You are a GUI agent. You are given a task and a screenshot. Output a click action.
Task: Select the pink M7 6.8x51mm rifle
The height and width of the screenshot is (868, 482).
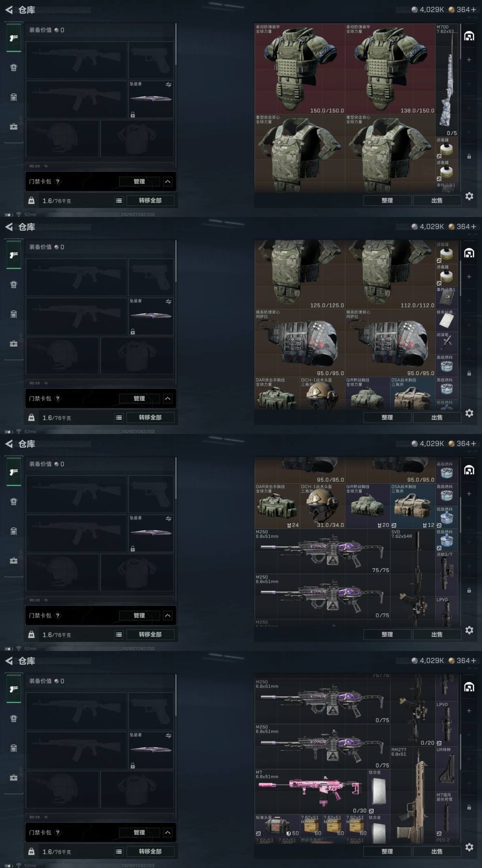click(x=311, y=792)
